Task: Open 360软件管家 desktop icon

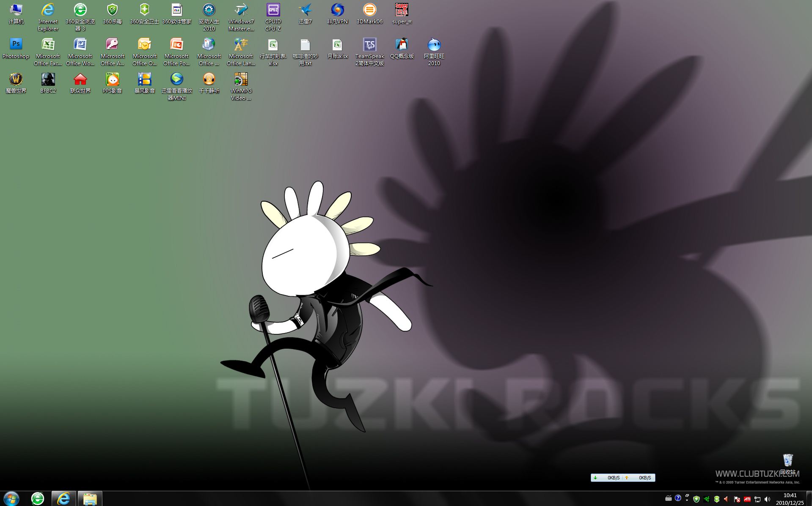Action: coord(176,14)
